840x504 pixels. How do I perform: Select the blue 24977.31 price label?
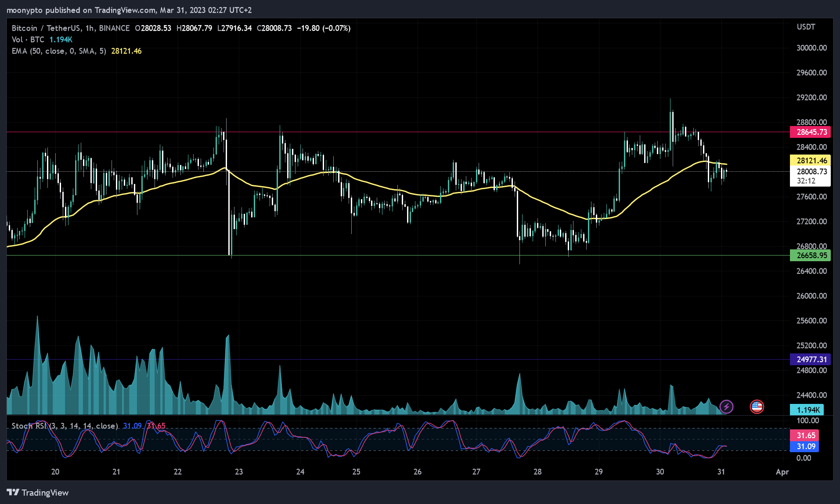(x=811, y=359)
